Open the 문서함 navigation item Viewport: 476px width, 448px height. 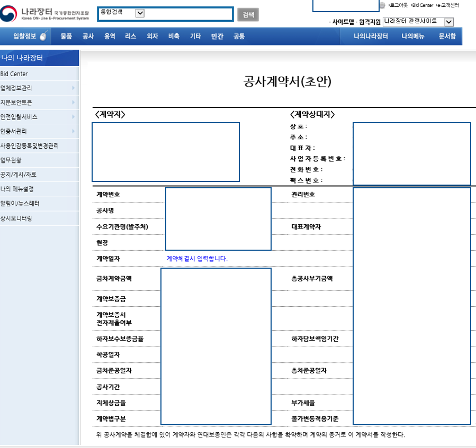tap(447, 36)
